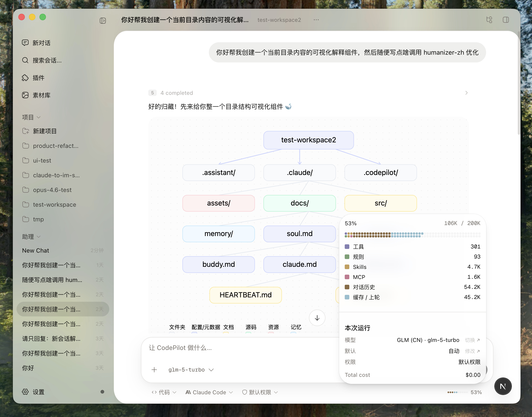
Task: Select the HEARTBEAT.md node
Action: 246,295
